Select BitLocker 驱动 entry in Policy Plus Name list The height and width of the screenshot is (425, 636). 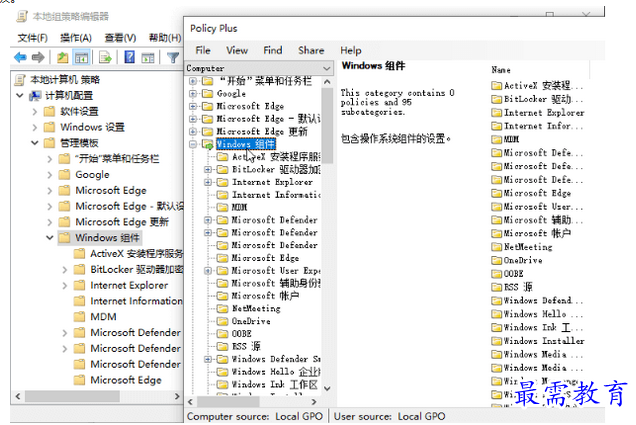[537, 99]
